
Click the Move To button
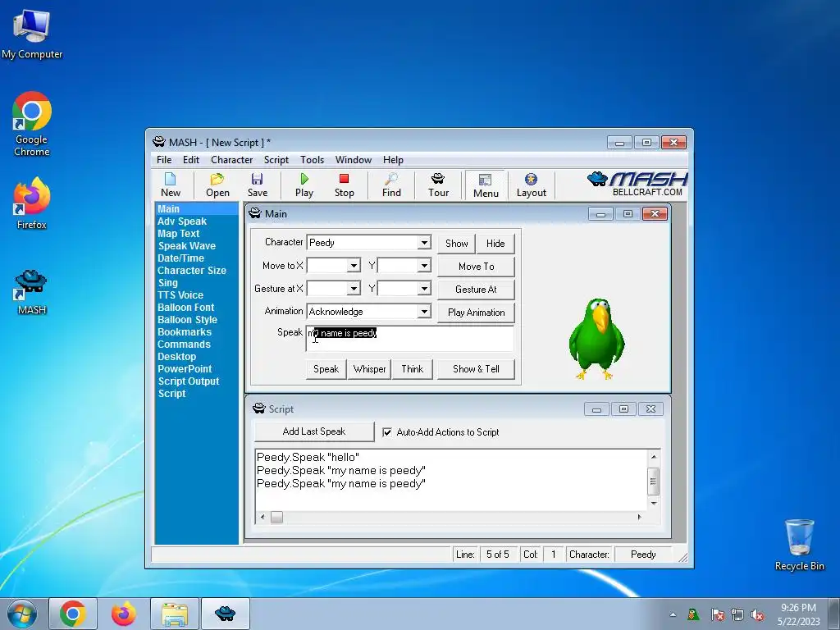[477, 267]
